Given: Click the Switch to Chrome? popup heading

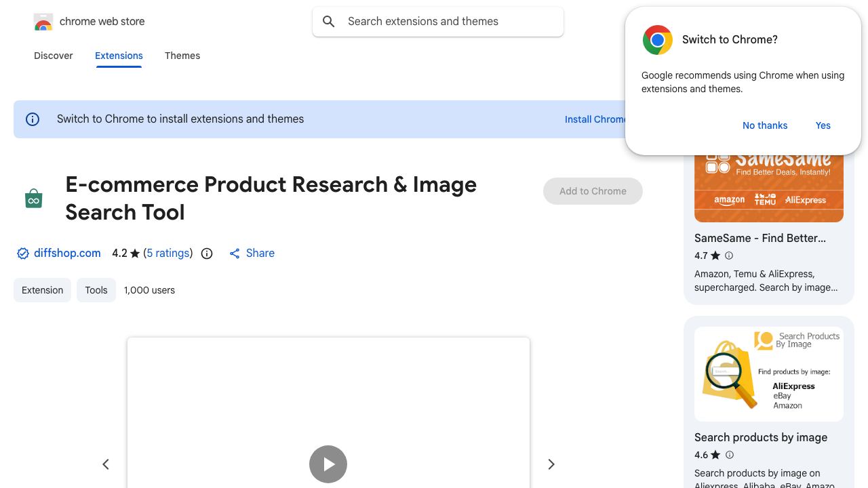Looking at the screenshot, I should 730,40.
